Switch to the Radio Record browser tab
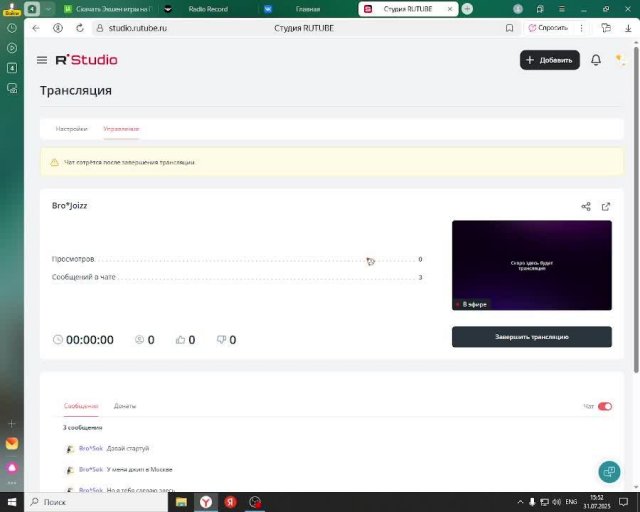This screenshot has width=640, height=512. 208,9
